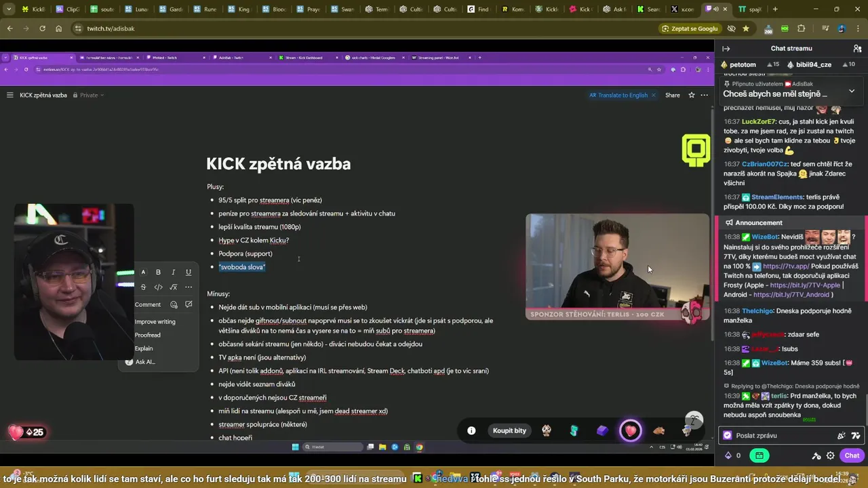This screenshot has height=488, width=868.
Task: Click the green extension icon in toolbar
Action: point(785,28)
